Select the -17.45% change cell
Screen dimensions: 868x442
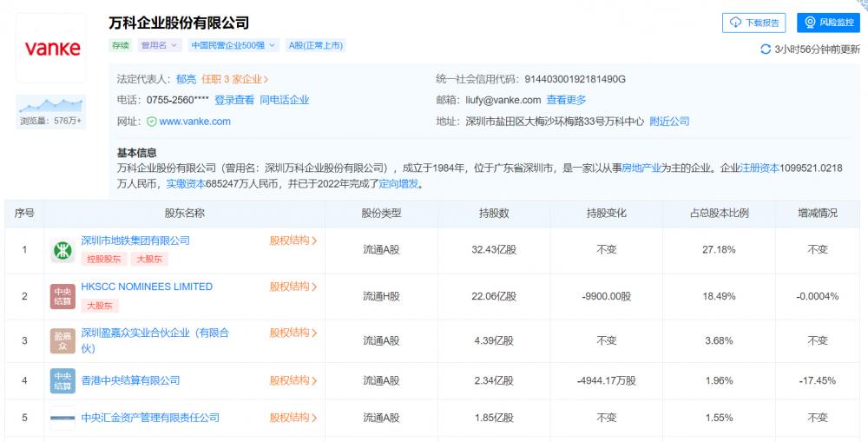point(817,380)
